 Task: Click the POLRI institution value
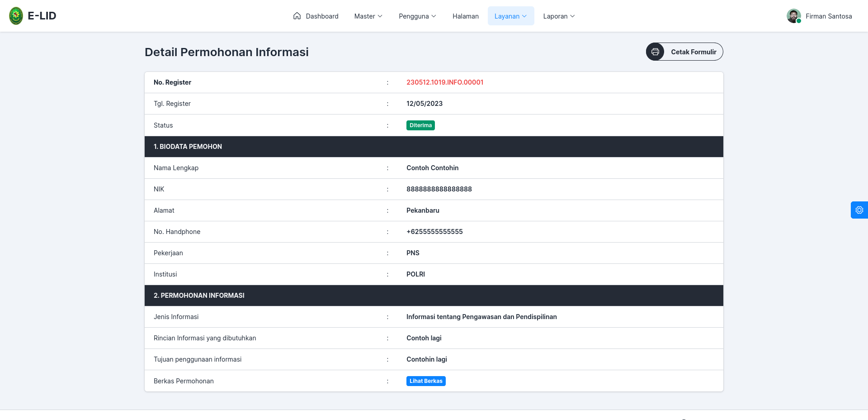click(x=415, y=274)
